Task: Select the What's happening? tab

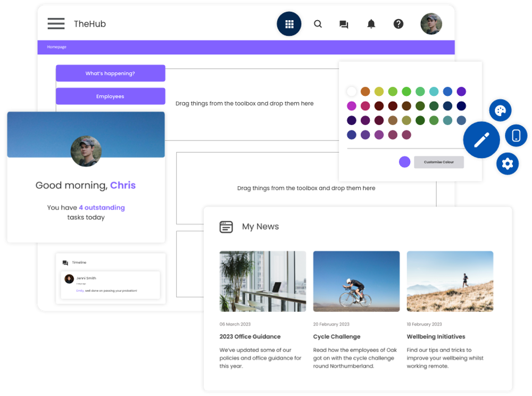Action: (110, 73)
